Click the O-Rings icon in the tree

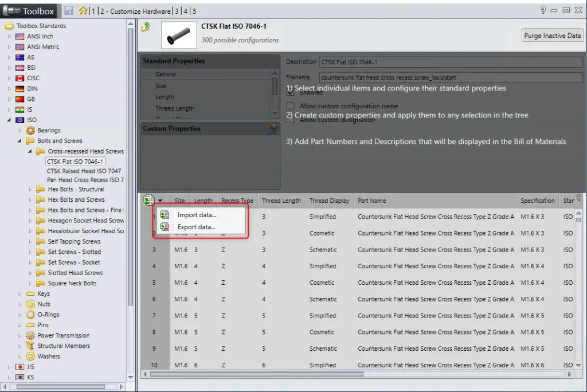(x=30, y=315)
